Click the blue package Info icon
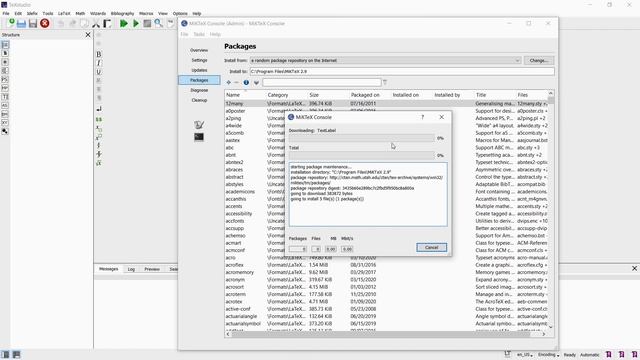640x360 pixels. [x=246, y=82]
